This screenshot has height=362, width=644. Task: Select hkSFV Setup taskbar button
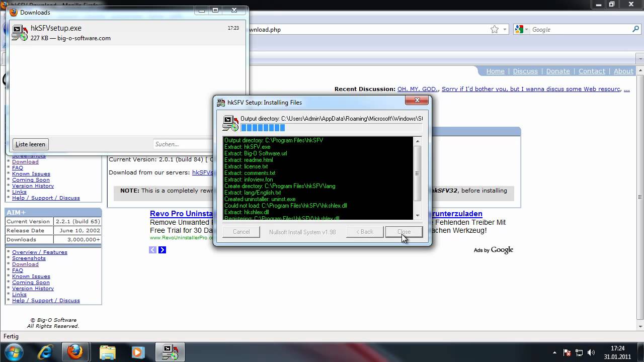pyautogui.click(x=170, y=352)
